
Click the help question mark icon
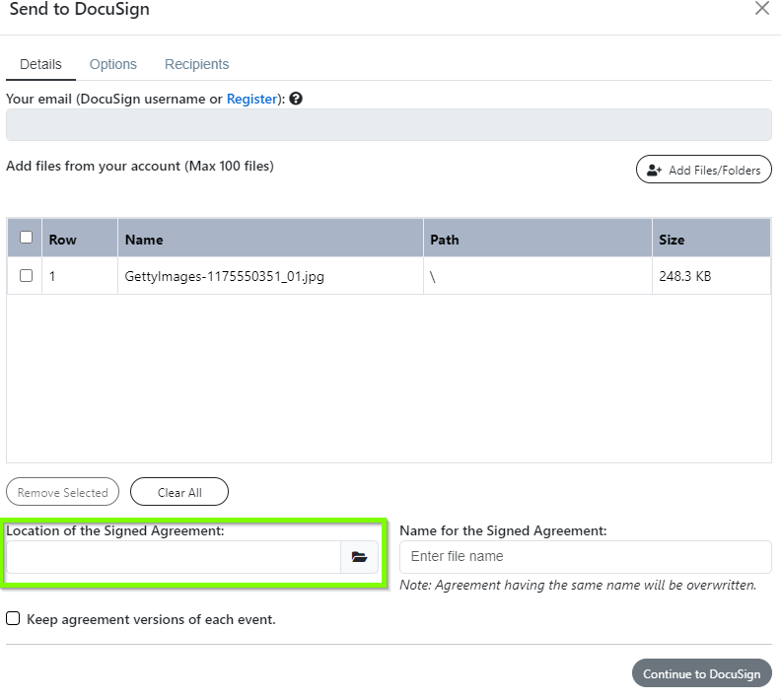pyautogui.click(x=296, y=99)
